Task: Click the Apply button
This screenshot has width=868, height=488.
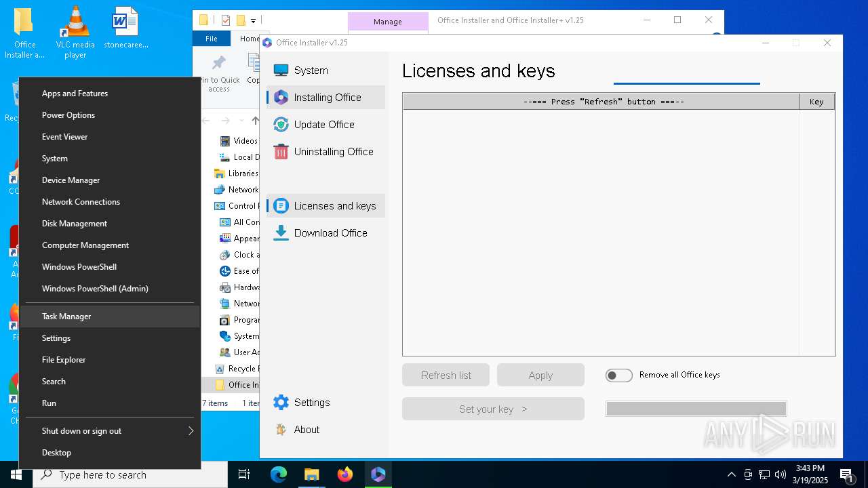Action: point(540,375)
